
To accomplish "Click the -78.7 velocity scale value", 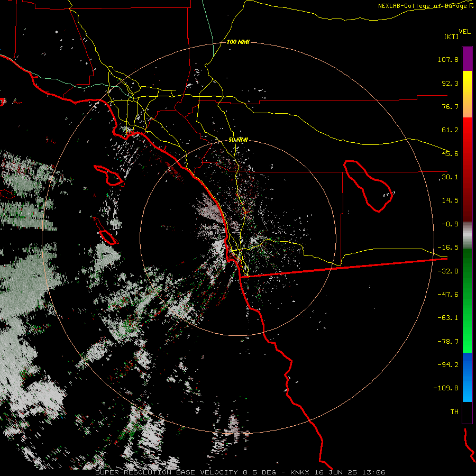I will (448, 342).
